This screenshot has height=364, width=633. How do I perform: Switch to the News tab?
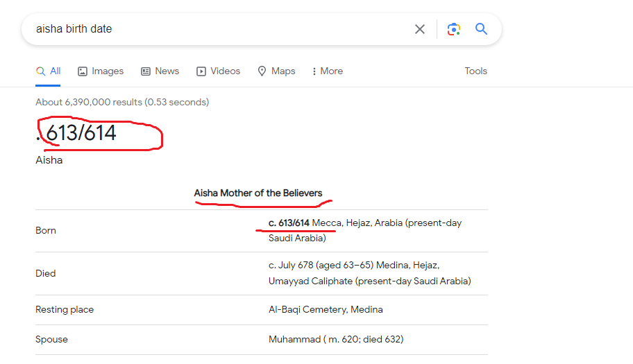pyautogui.click(x=167, y=71)
